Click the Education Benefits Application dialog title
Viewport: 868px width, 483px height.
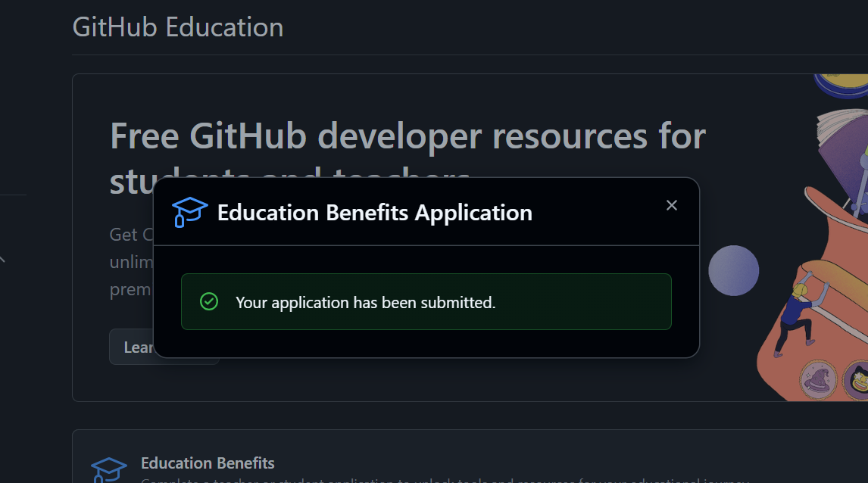tap(374, 213)
